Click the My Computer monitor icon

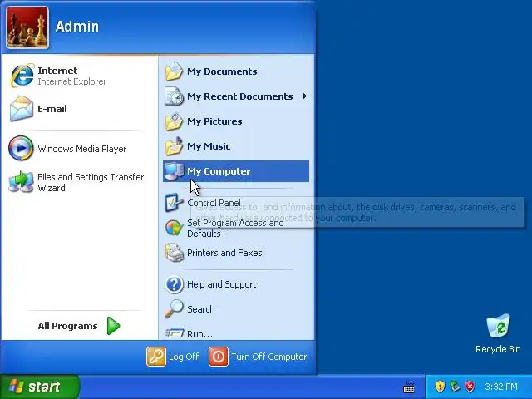pos(174,171)
